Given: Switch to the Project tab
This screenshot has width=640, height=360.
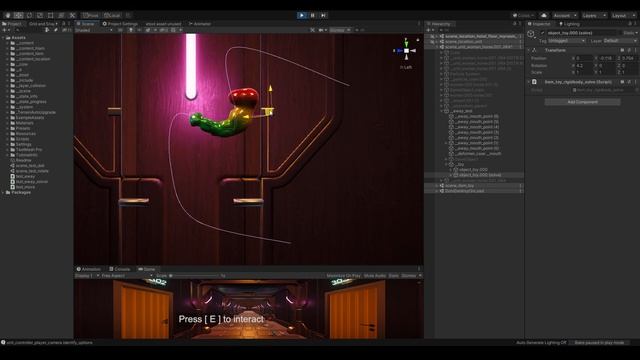Looking at the screenshot, I should pyautogui.click(x=12, y=24).
